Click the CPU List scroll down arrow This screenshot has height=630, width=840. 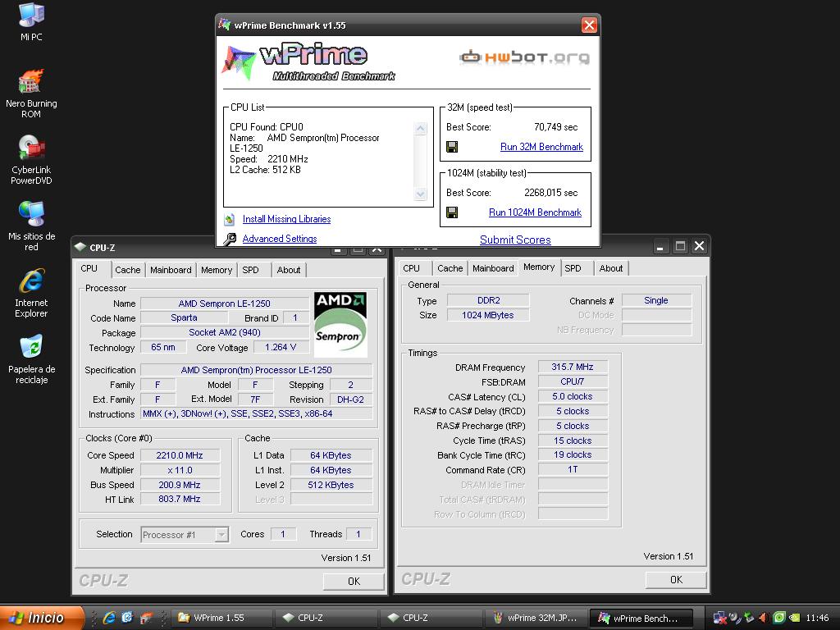click(x=421, y=194)
